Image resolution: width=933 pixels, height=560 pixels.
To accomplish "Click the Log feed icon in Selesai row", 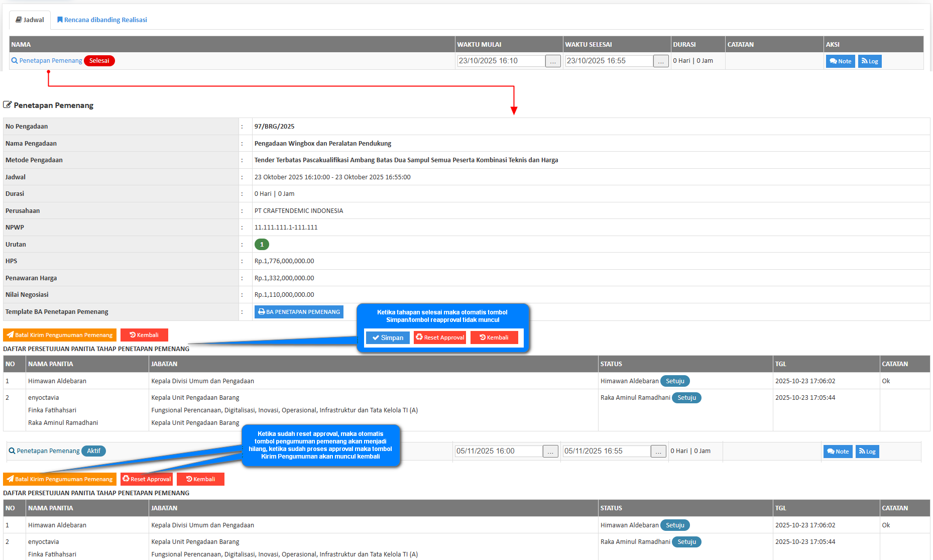I will click(865, 61).
